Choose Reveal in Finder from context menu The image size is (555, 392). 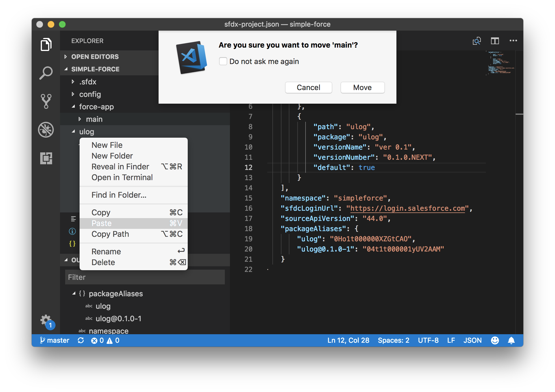(x=120, y=167)
